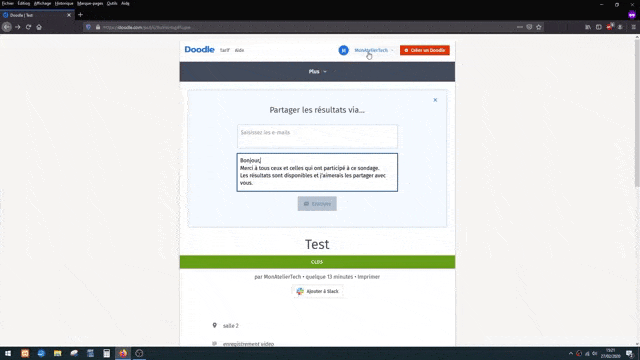Open the Calculator taskbar icon
This screenshot has width=640, height=360.
click(x=107, y=353)
